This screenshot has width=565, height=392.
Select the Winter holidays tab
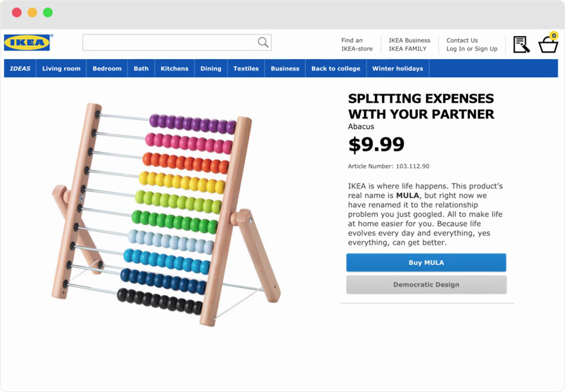(x=397, y=68)
